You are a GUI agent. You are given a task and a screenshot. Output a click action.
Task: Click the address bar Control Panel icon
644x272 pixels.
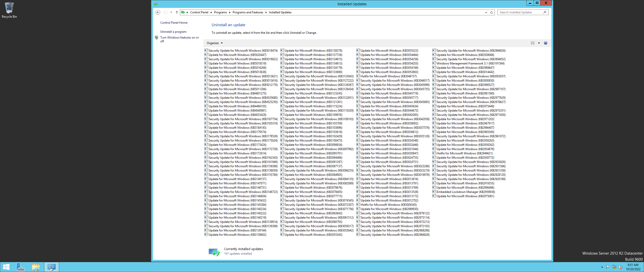(x=183, y=12)
